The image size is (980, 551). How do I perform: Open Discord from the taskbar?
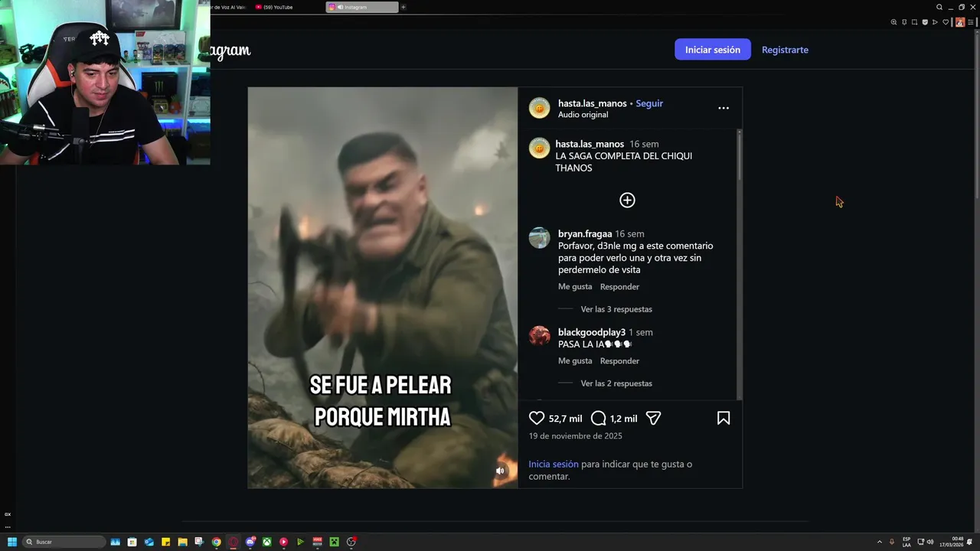coord(250,542)
